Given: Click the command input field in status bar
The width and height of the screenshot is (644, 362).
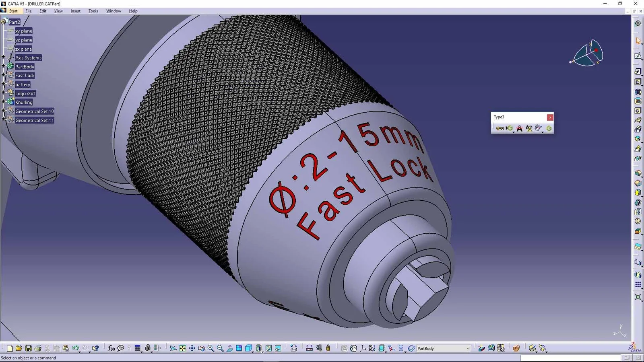Looking at the screenshot, I should click(571, 358).
